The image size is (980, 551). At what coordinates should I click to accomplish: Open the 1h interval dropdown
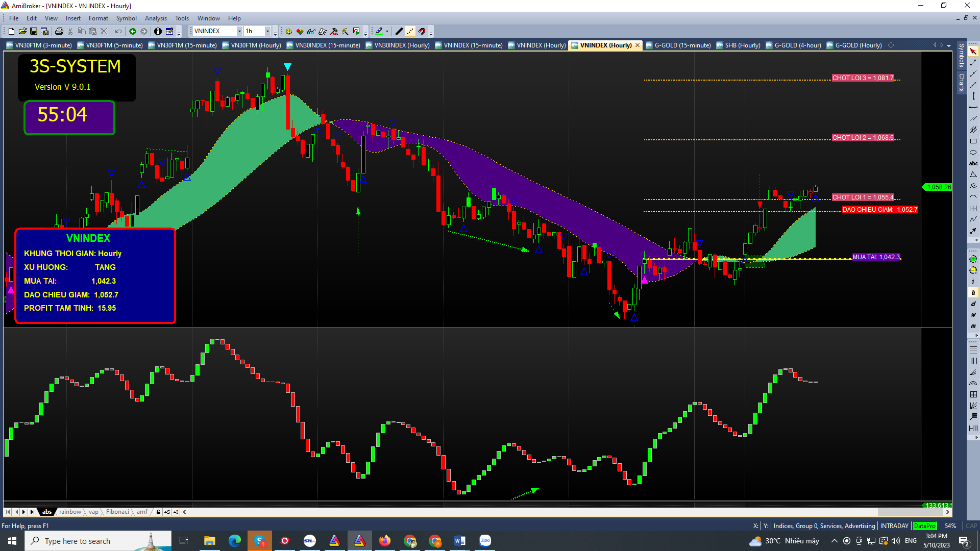[267, 32]
